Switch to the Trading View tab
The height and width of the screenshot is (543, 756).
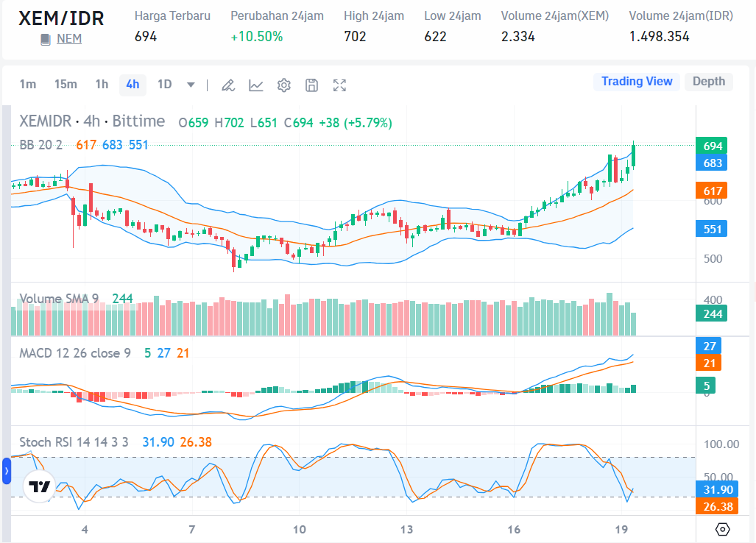click(637, 82)
